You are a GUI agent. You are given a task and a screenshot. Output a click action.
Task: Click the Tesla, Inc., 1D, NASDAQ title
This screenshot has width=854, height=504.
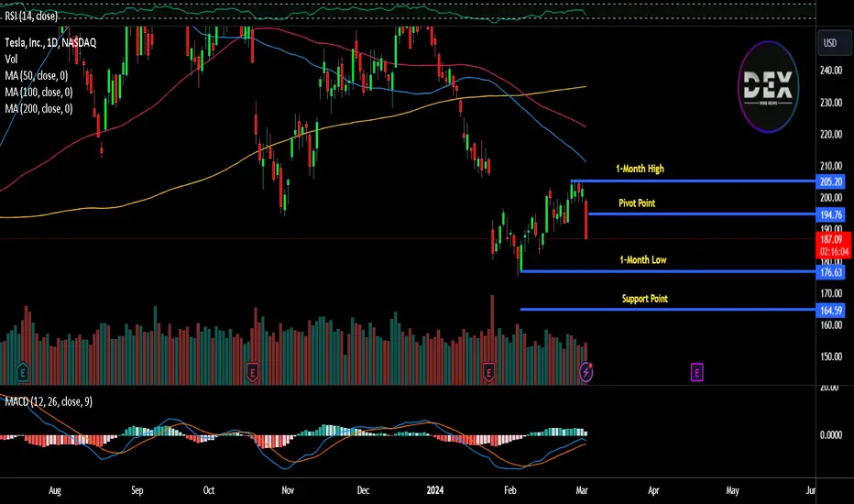pos(50,42)
